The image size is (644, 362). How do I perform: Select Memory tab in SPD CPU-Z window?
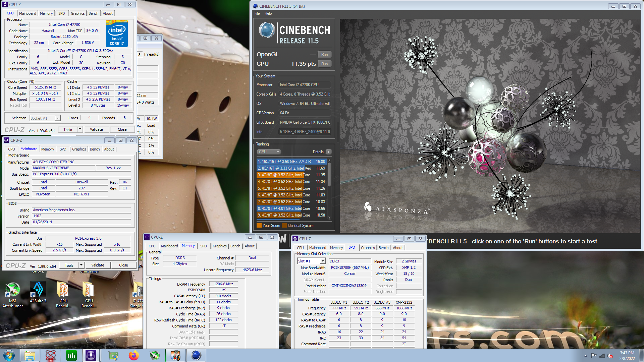(336, 248)
